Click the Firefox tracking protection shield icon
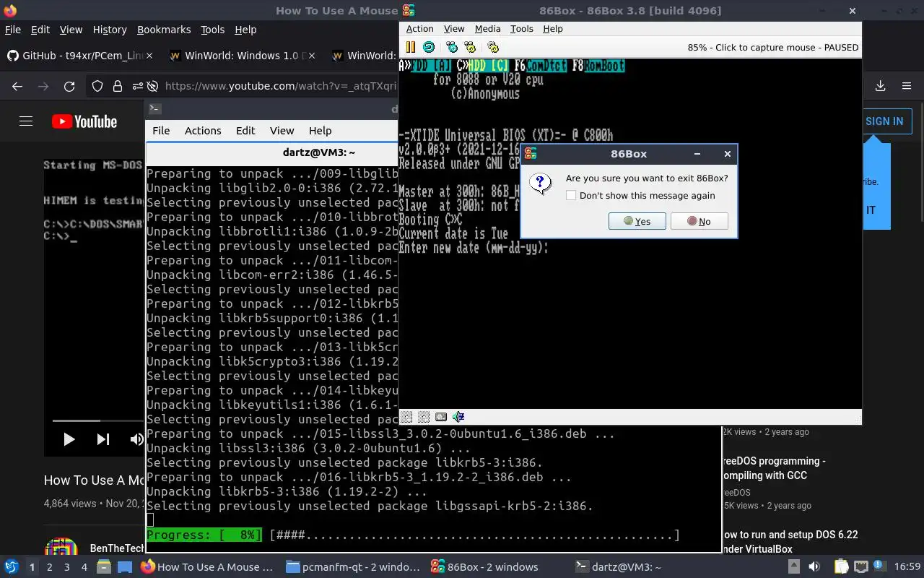The height and width of the screenshot is (578, 924). click(97, 86)
